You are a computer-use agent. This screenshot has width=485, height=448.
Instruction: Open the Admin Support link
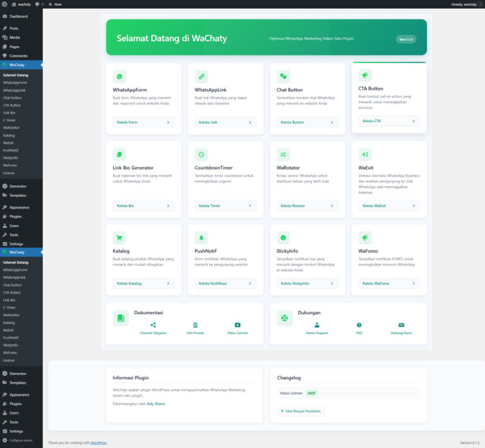[x=317, y=329]
